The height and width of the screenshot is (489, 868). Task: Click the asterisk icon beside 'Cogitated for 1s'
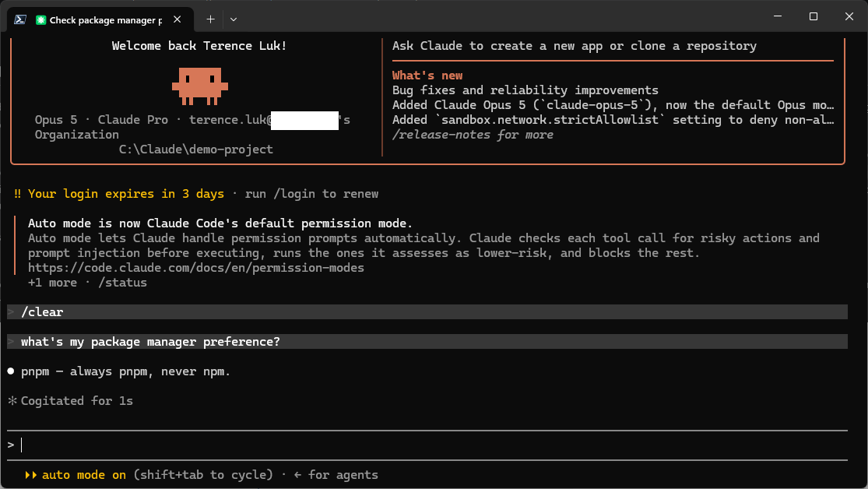coord(12,400)
